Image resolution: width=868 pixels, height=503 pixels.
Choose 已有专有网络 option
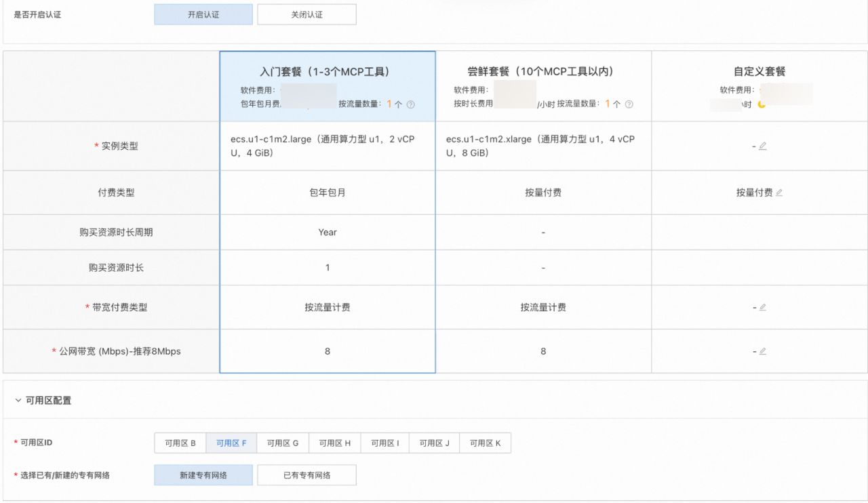coord(307,475)
